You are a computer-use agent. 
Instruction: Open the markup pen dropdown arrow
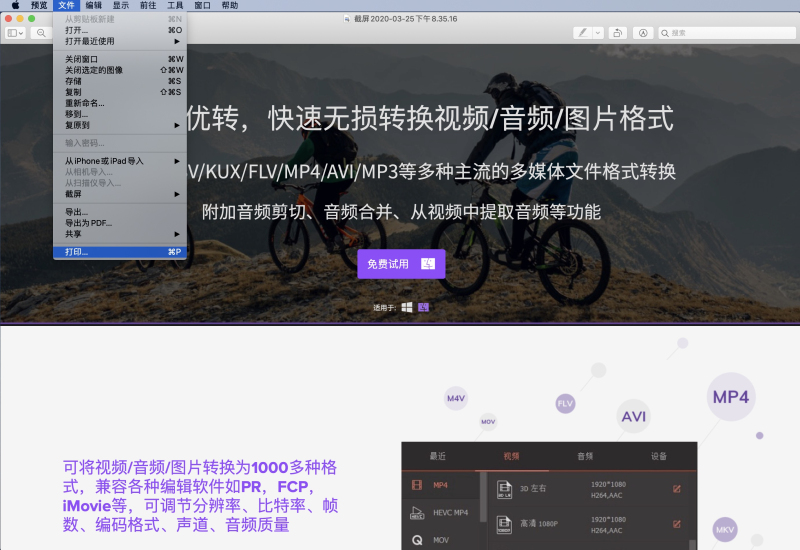pos(598,33)
